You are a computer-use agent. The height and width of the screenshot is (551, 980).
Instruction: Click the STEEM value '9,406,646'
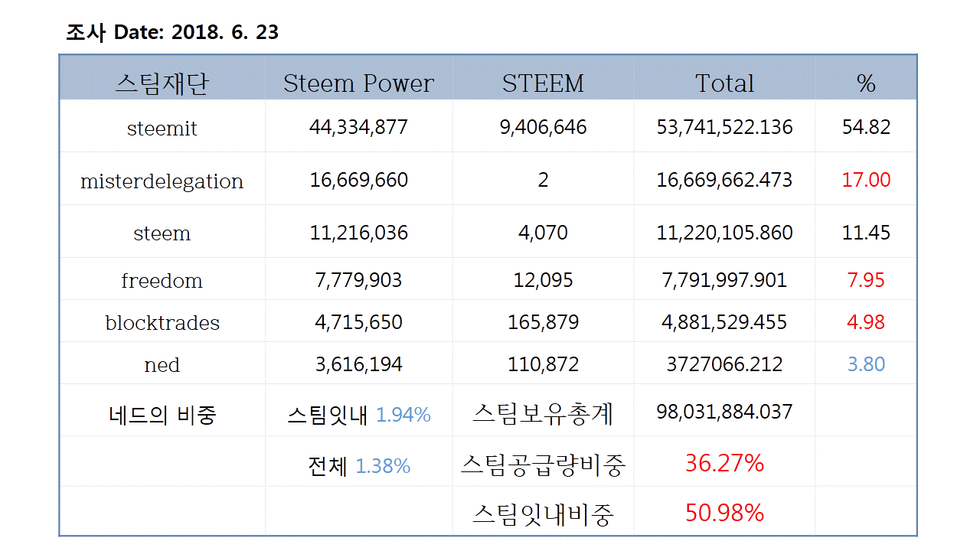[x=543, y=127]
